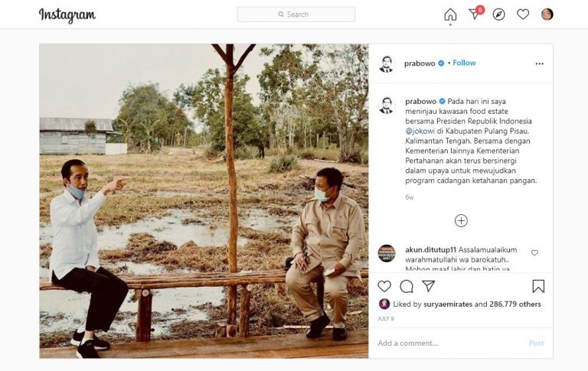Open your profile avatar in navbar
Screen dimensions: 588x371
(x=547, y=15)
